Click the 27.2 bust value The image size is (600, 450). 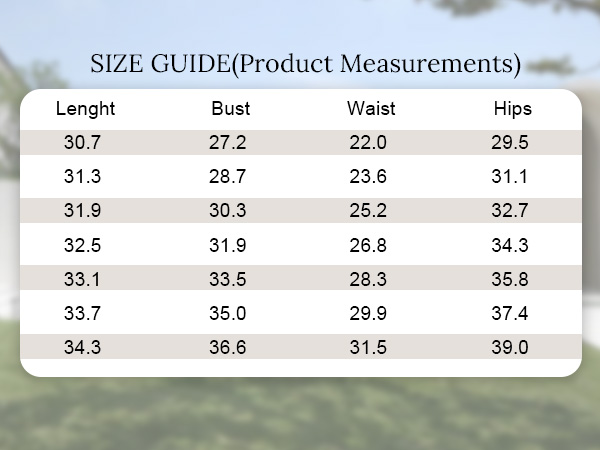tap(227, 142)
